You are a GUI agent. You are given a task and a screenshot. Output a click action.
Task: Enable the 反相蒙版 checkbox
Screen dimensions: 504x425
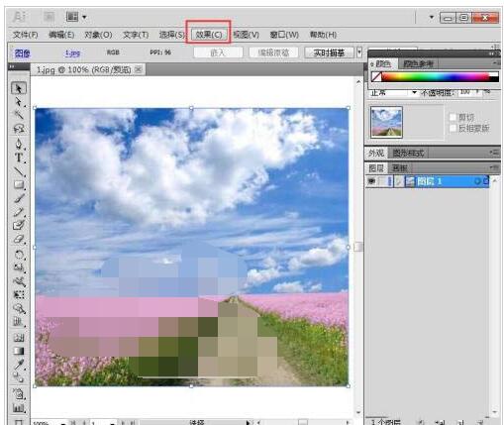click(x=453, y=128)
